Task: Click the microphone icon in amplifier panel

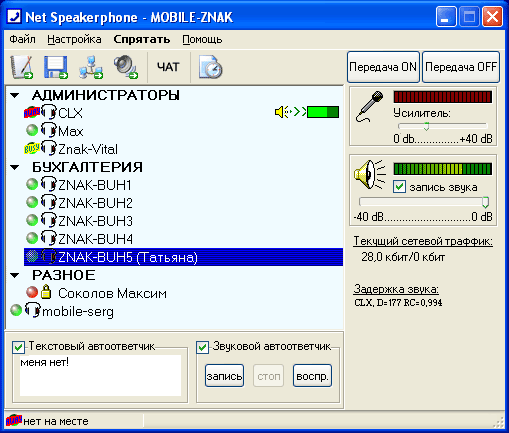Action: click(x=369, y=107)
